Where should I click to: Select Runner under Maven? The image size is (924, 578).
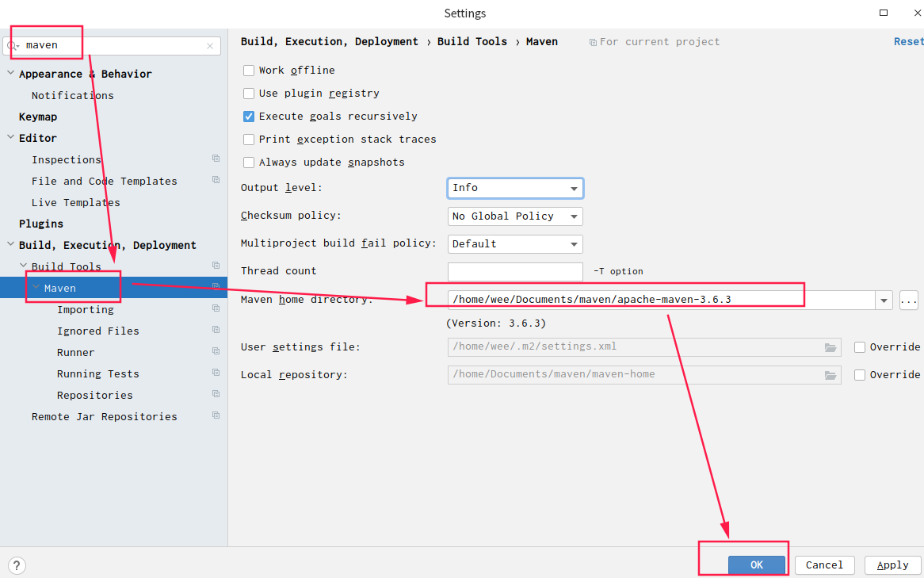pos(75,352)
